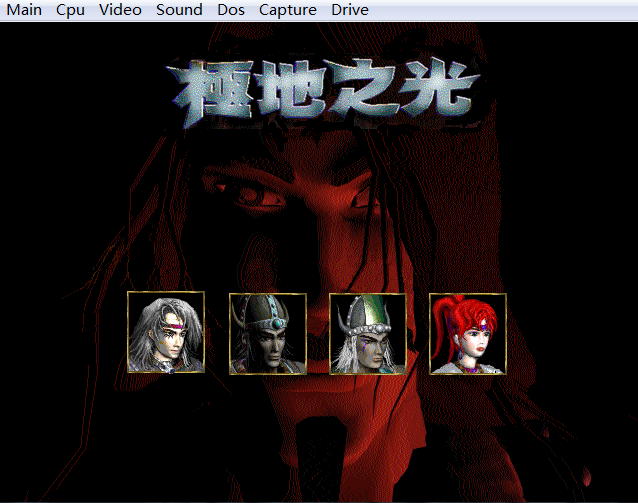The width and height of the screenshot is (638, 503).
Task: Open the Main menu
Action: pyautogui.click(x=24, y=10)
